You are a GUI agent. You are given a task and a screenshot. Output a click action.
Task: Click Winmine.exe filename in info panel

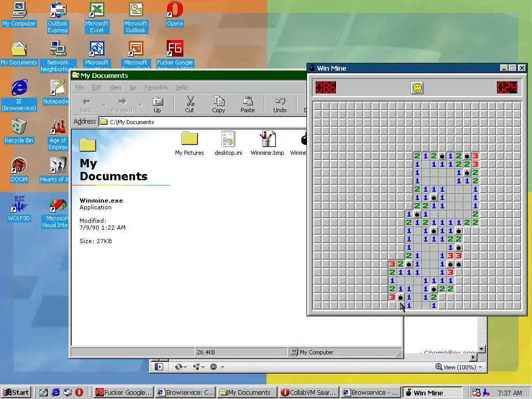pyautogui.click(x=101, y=201)
